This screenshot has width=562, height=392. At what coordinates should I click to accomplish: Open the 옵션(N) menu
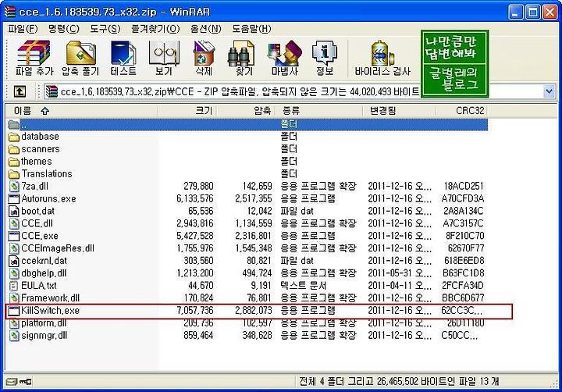(x=206, y=29)
